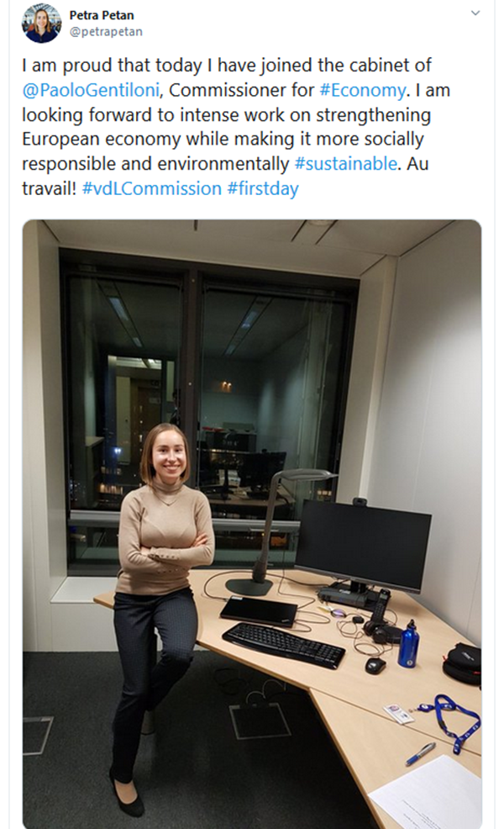Viewport: 504px width, 829px height.
Task: Follow the #Economy hashtag
Action: [x=363, y=91]
